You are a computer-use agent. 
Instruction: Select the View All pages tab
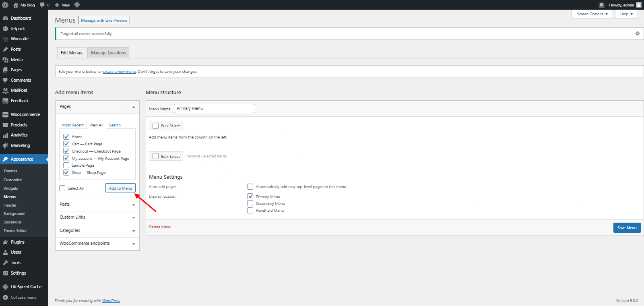pos(96,125)
